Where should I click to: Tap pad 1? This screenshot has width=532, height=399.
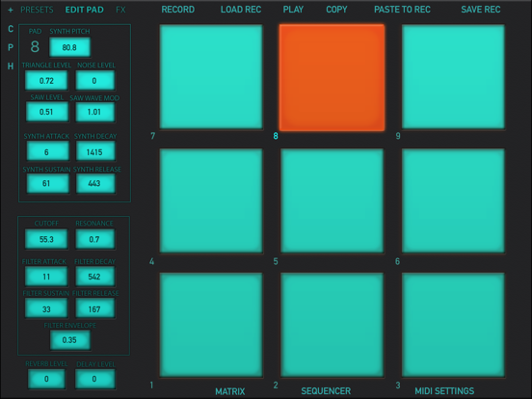click(211, 325)
